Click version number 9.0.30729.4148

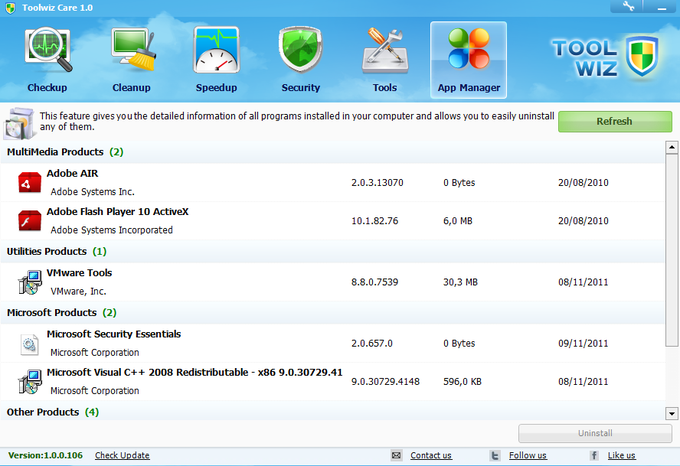click(x=386, y=381)
